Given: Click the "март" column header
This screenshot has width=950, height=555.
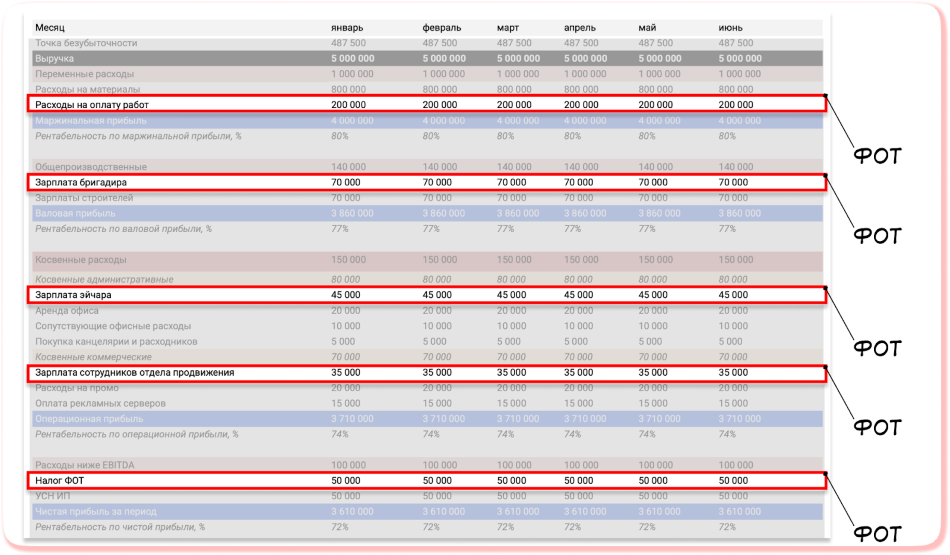Looking at the screenshot, I should tap(509, 28).
